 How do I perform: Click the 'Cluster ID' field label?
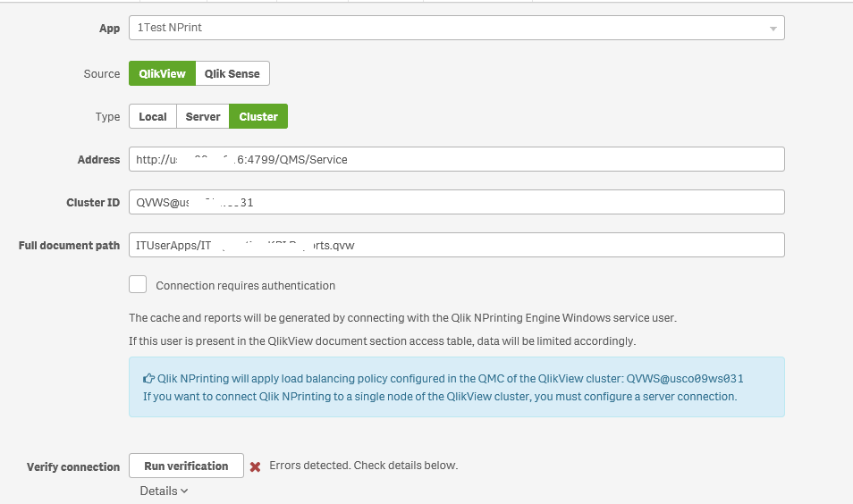point(93,202)
